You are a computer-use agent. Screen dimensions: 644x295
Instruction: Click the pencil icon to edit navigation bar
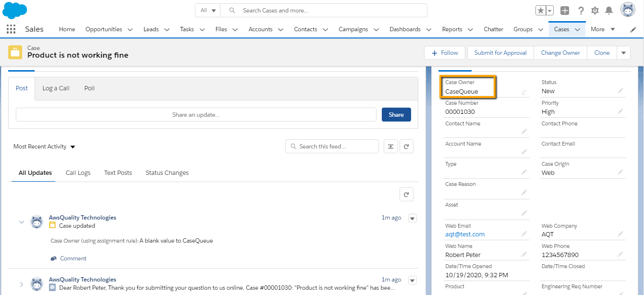coord(633,30)
